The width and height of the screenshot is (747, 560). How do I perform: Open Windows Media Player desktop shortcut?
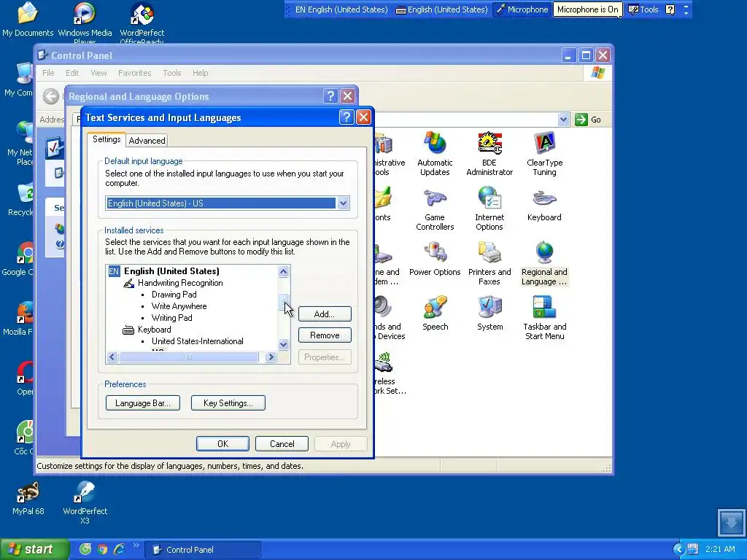coord(85,21)
